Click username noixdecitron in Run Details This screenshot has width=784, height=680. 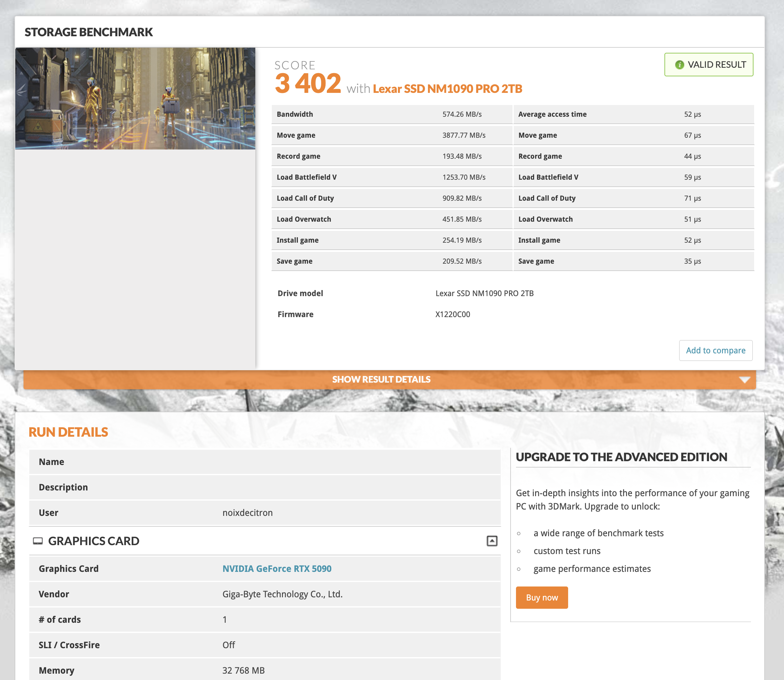(x=247, y=513)
